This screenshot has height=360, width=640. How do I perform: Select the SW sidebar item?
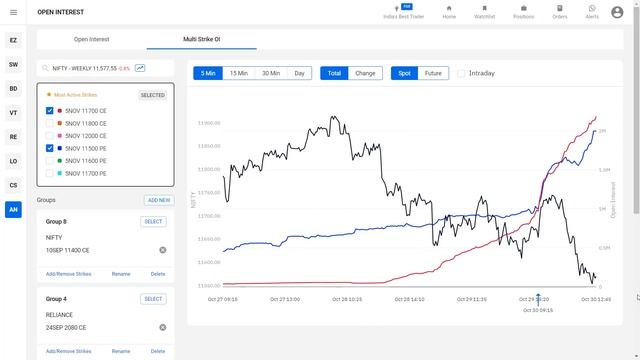click(13, 64)
